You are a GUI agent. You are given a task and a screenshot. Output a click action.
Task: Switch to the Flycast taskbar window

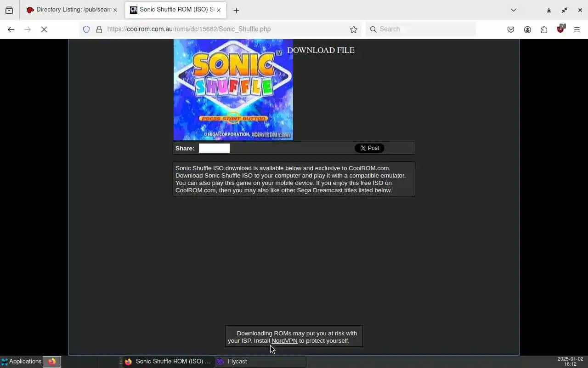click(260, 362)
